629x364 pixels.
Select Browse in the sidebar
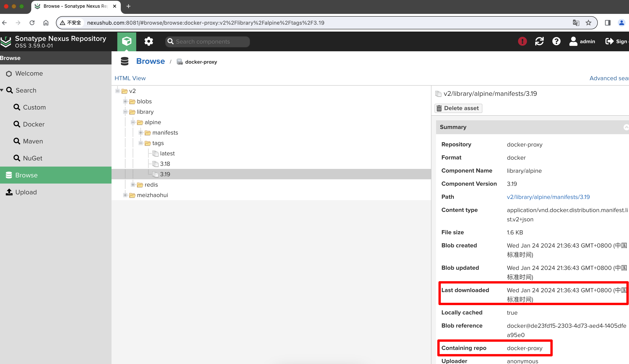point(56,175)
